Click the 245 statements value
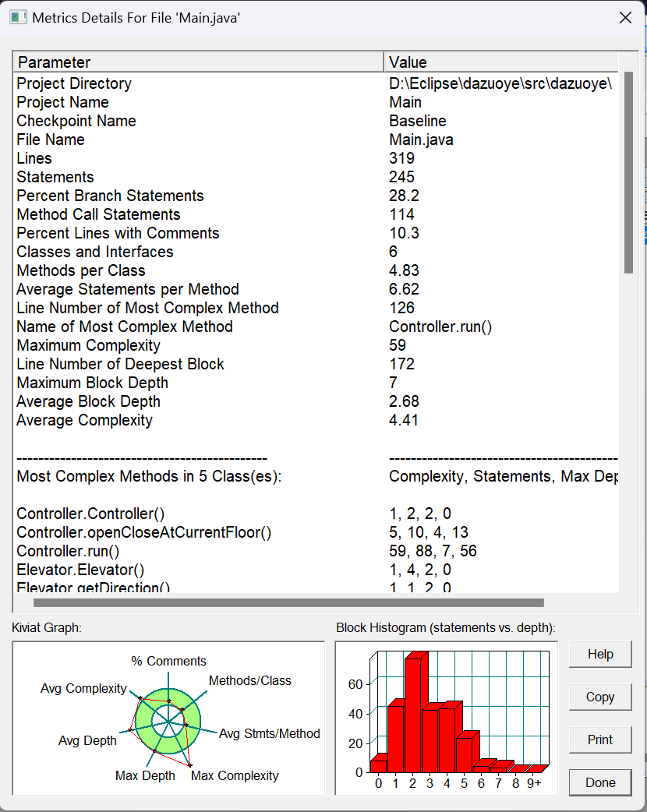Viewport: 647px width, 812px height. pyautogui.click(x=401, y=177)
